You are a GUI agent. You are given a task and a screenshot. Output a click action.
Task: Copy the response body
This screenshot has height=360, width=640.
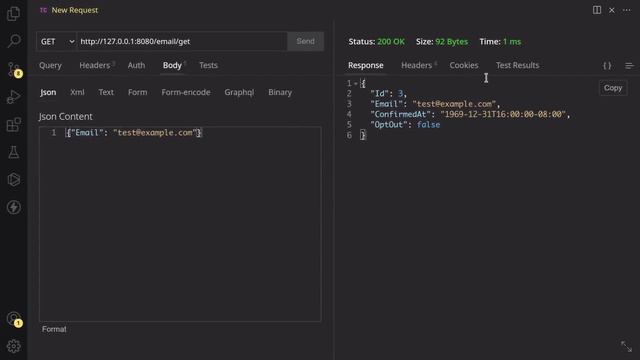[x=613, y=88]
